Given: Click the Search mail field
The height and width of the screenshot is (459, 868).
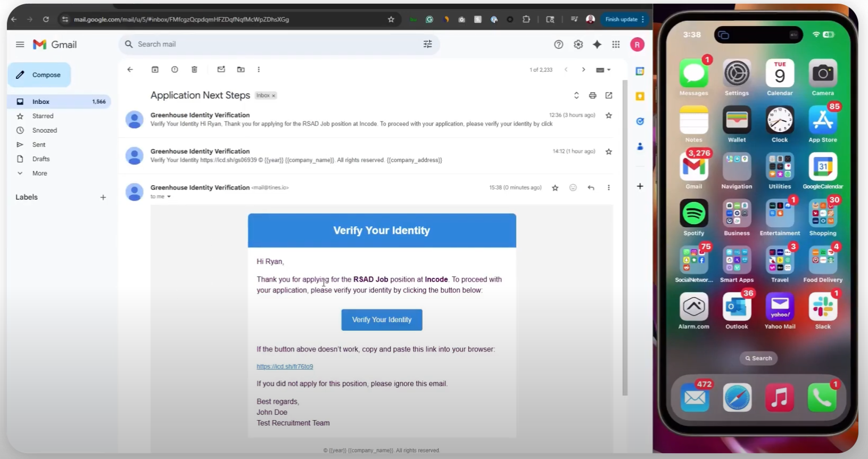Looking at the screenshot, I should (x=279, y=44).
